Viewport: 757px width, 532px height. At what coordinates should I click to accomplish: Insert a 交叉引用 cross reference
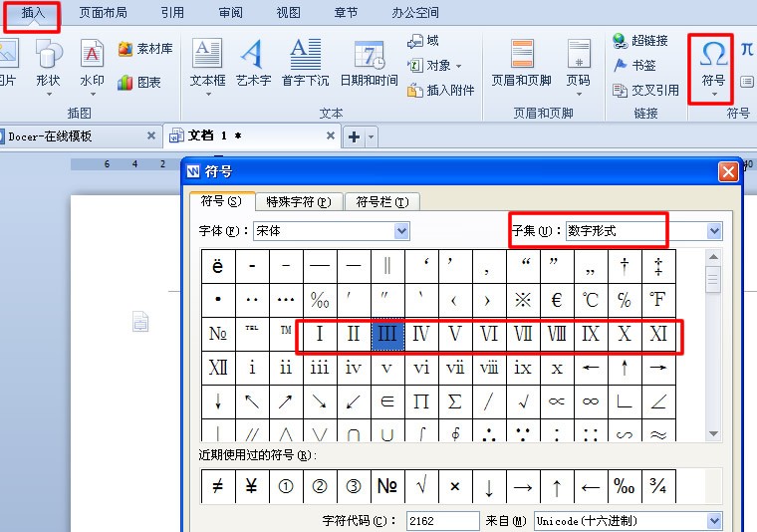click(645, 91)
